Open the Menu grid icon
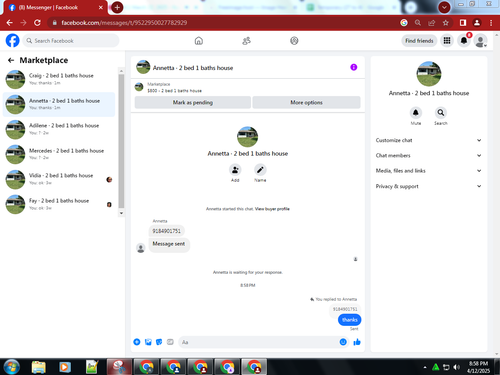The height and width of the screenshot is (375, 500). (x=447, y=41)
